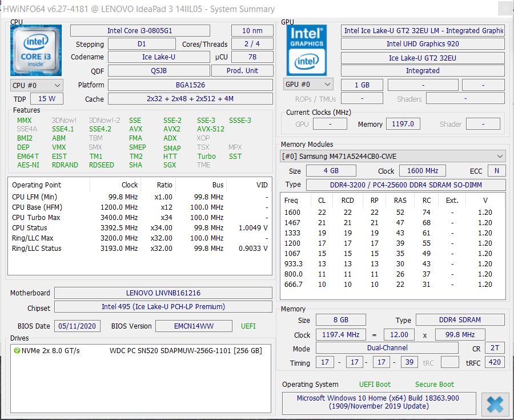Close the System Summary window

click(x=505, y=9)
